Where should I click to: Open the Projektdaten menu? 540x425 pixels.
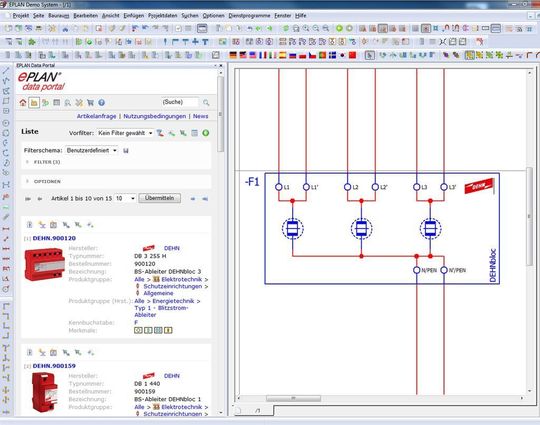[163, 15]
